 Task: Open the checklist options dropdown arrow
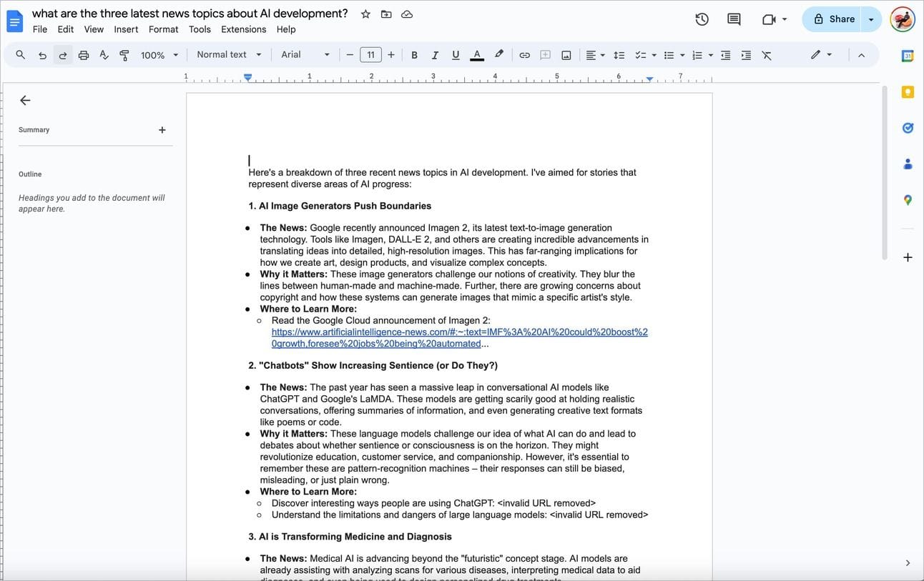click(x=654, y=55)
